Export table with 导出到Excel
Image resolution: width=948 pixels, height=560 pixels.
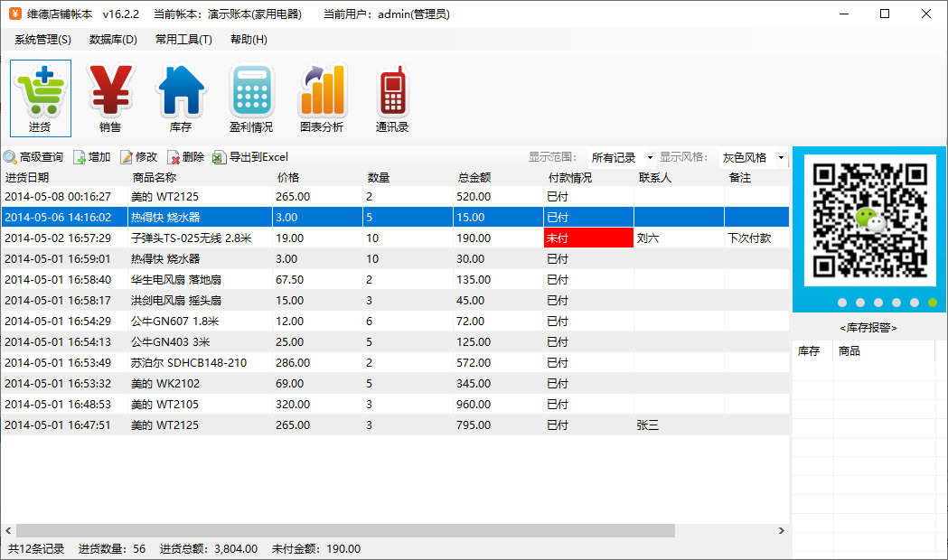click(250, 157)
